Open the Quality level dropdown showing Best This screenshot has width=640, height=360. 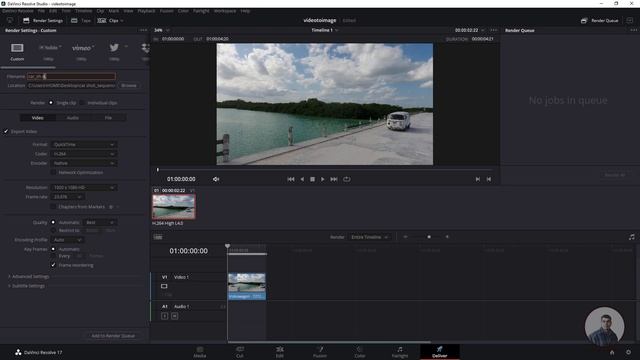coord(100,222)
